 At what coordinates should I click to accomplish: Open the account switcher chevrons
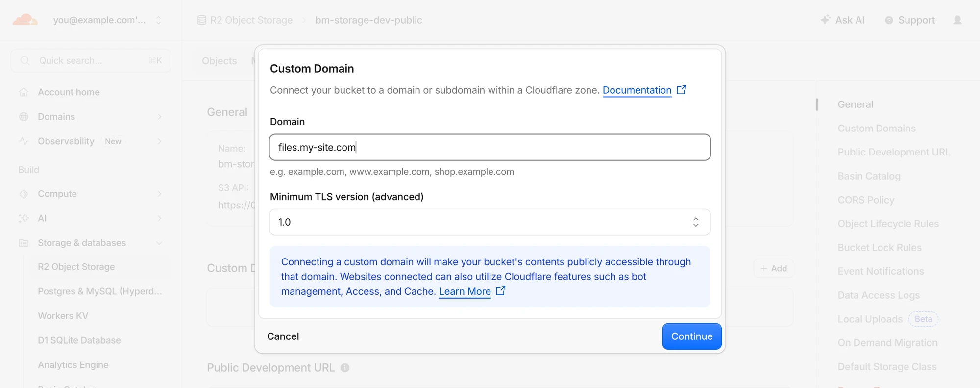pyautogui.click(x=158, y=20)
